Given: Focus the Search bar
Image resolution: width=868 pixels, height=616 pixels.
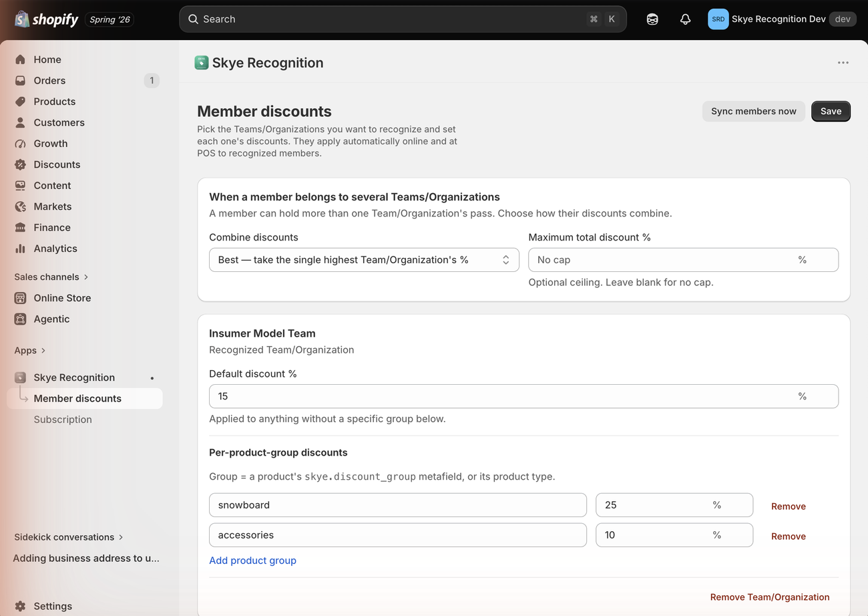Looking at the screenshot, I should click(x=403, y=19).
